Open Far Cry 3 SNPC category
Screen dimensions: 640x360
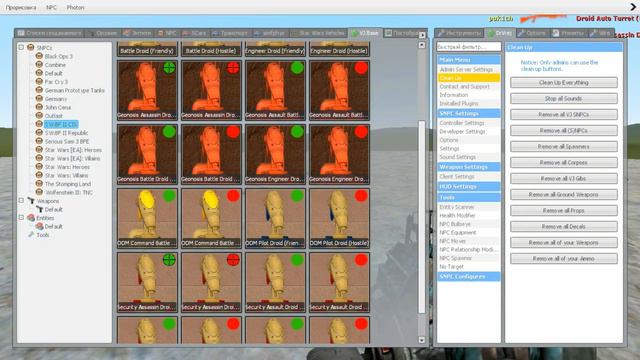(x=56, y=82)
